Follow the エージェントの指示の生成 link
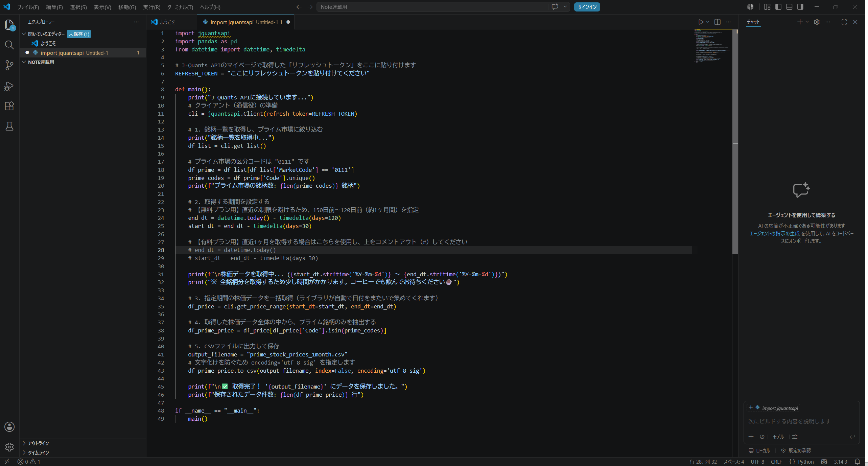This screenshot has width=868, height=466. click(x=774, y=234)
